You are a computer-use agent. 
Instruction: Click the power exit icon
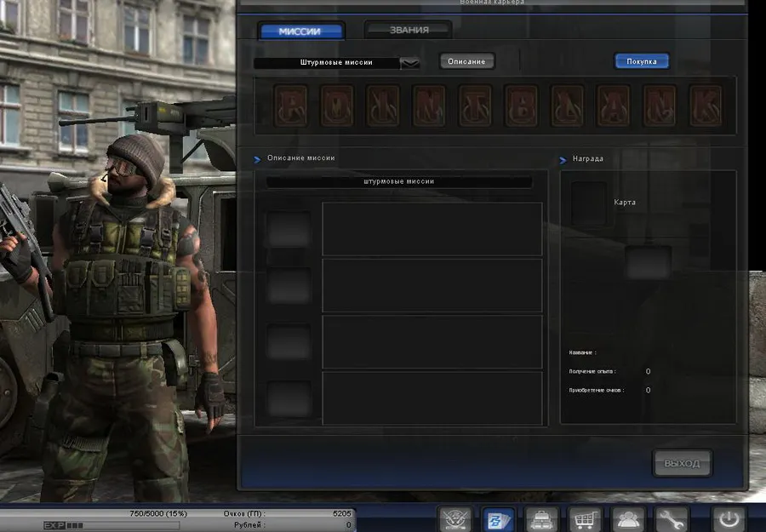coord(728,518)
